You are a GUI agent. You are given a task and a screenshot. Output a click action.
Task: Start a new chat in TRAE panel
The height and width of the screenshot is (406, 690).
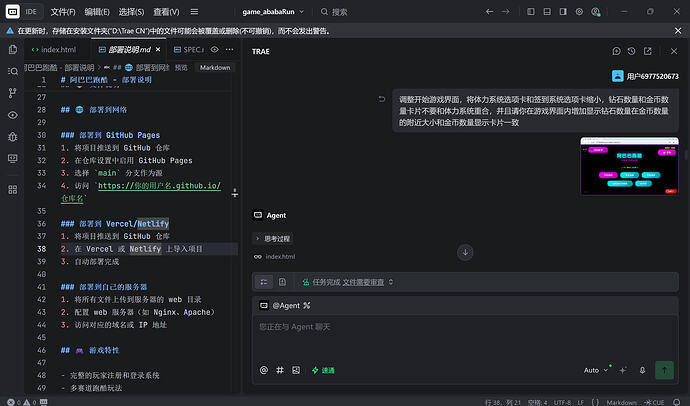click(x=617, y=51)
